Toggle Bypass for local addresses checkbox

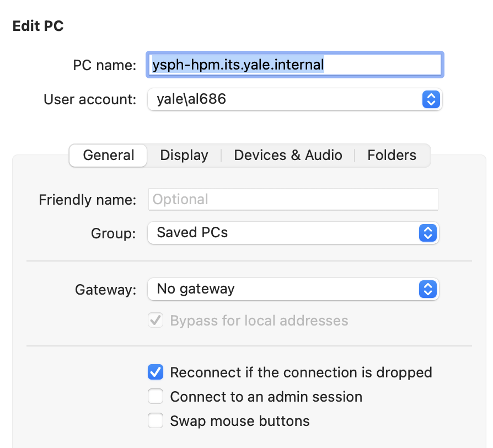[x=156, y=320]
